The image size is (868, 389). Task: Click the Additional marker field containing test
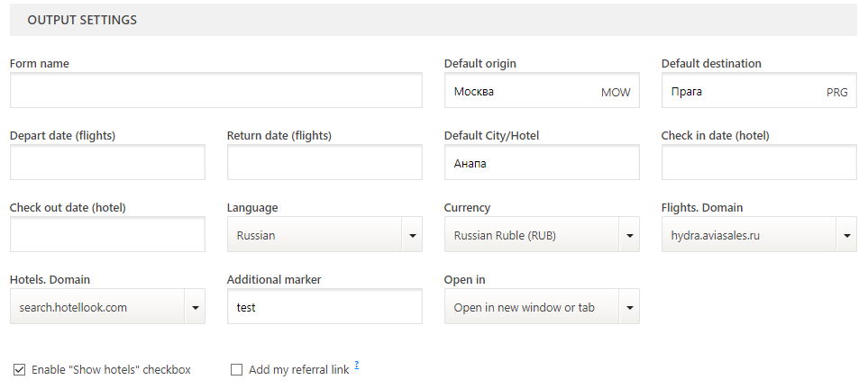pos(324,306)
